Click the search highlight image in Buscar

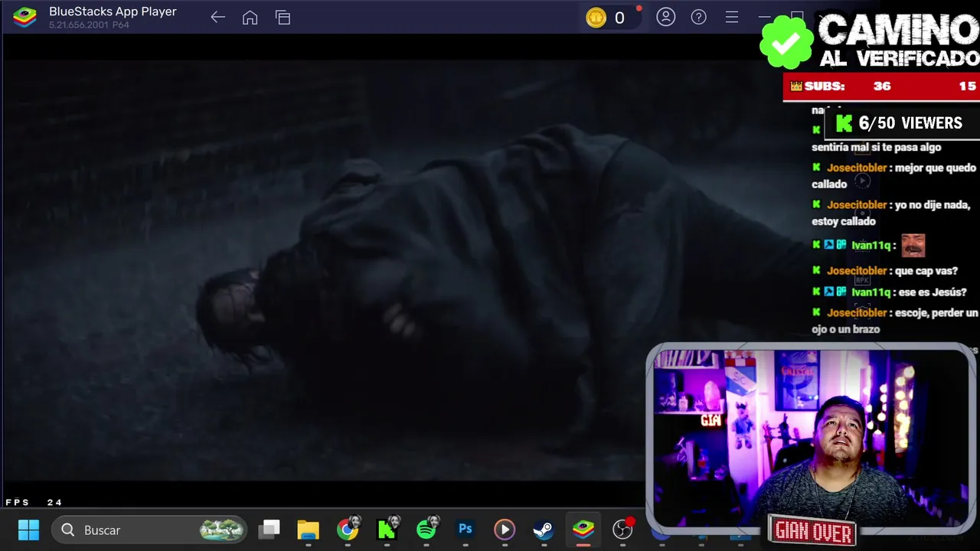[x=222, y=530]
